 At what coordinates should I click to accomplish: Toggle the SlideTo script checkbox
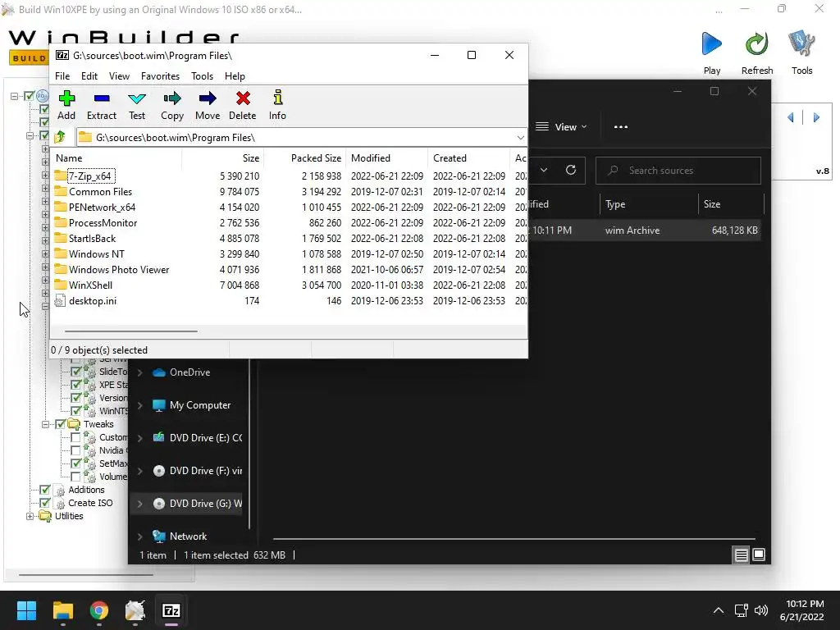[x=75, y=372]
